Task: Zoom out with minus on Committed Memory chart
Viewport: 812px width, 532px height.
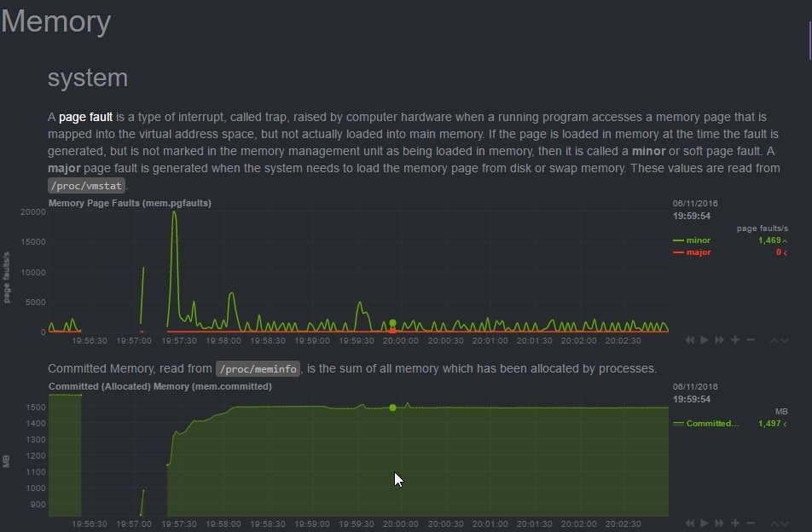Action: [x=751, y=523]
